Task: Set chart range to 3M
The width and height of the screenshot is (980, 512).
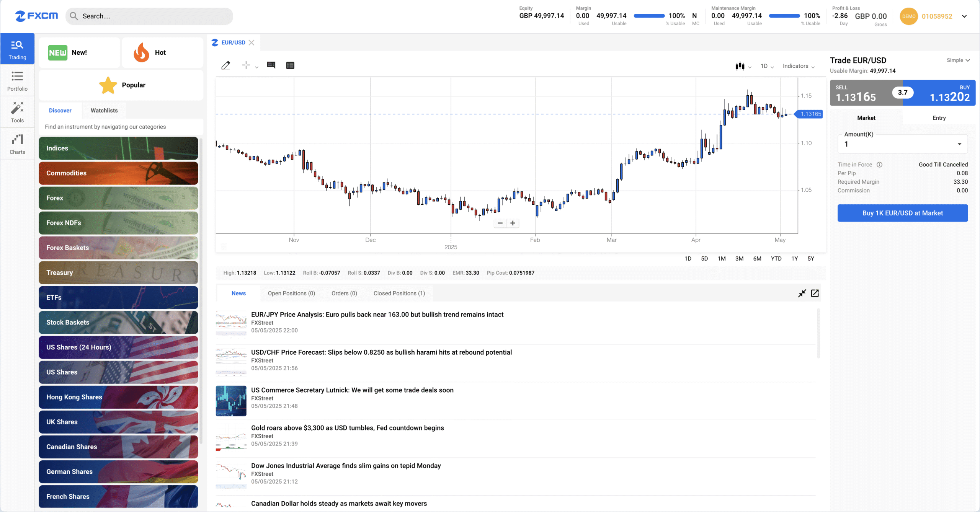Action: pos(739,259)
